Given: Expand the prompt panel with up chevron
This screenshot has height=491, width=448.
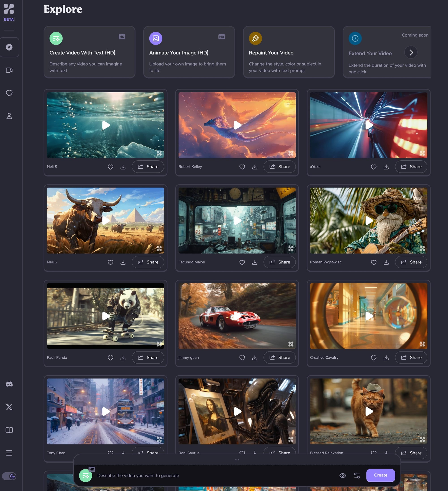Looking at the screenshot, I should (237, 460).
